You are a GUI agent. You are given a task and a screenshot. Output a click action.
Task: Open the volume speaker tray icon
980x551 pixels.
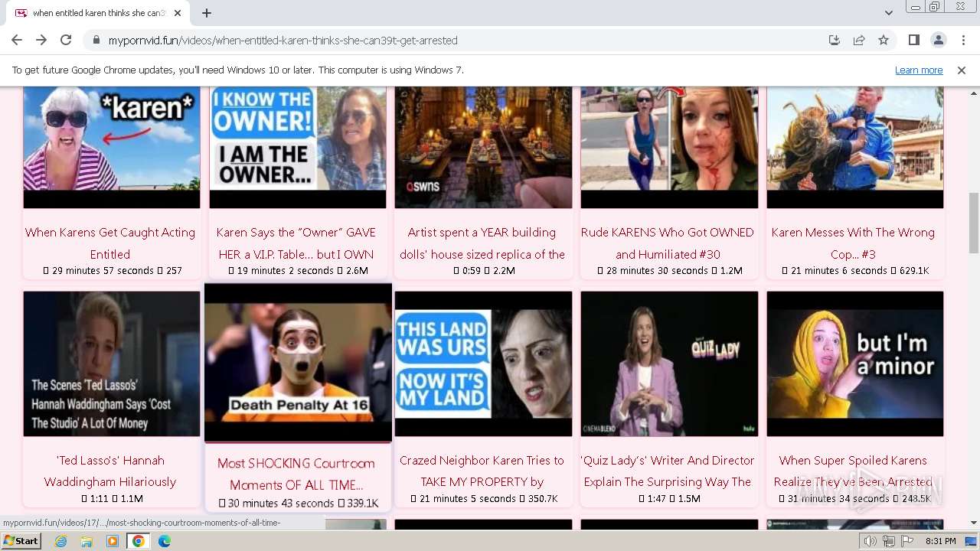[x=871, y=541]
